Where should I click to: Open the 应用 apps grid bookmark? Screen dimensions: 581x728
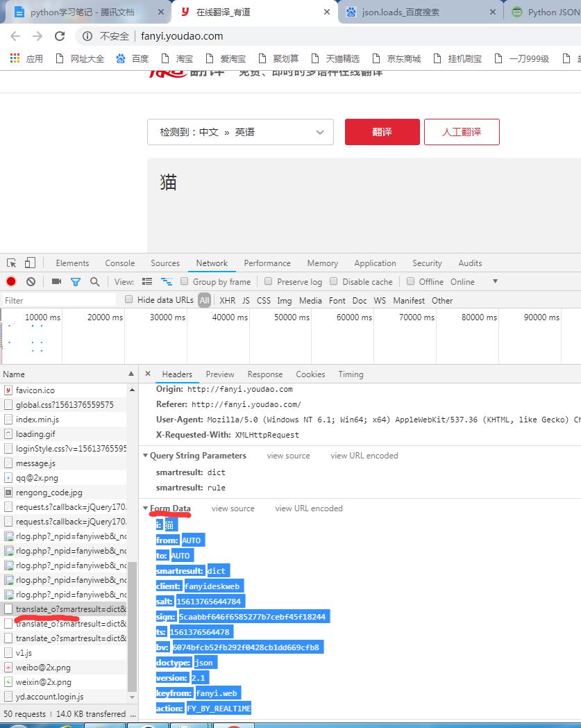tap(26, 58)
